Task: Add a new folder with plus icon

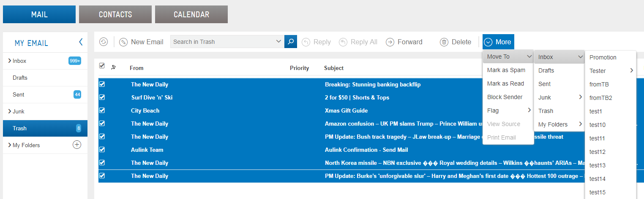Action: 77,145
